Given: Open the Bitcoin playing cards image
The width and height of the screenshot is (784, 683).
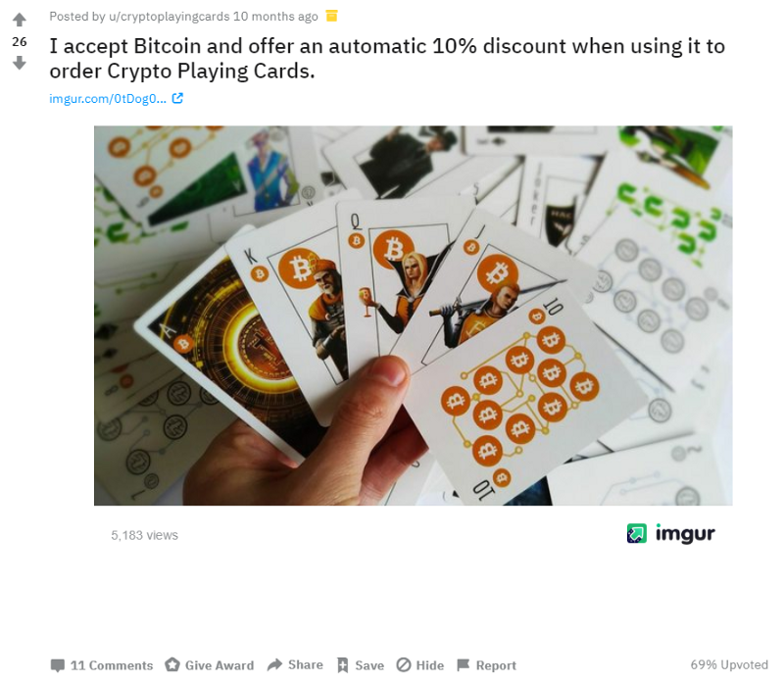Looking at the screenshot, I should point(413,316).
